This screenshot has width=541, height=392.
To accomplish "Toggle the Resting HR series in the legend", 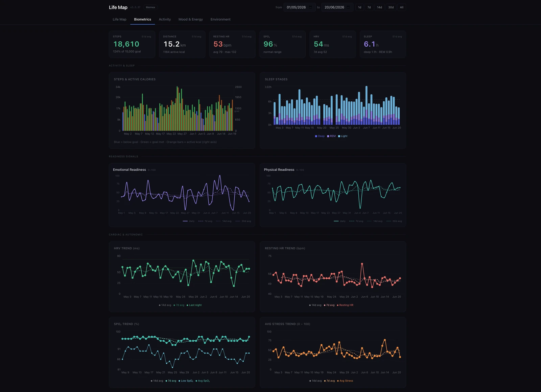I will pos(345,305).
